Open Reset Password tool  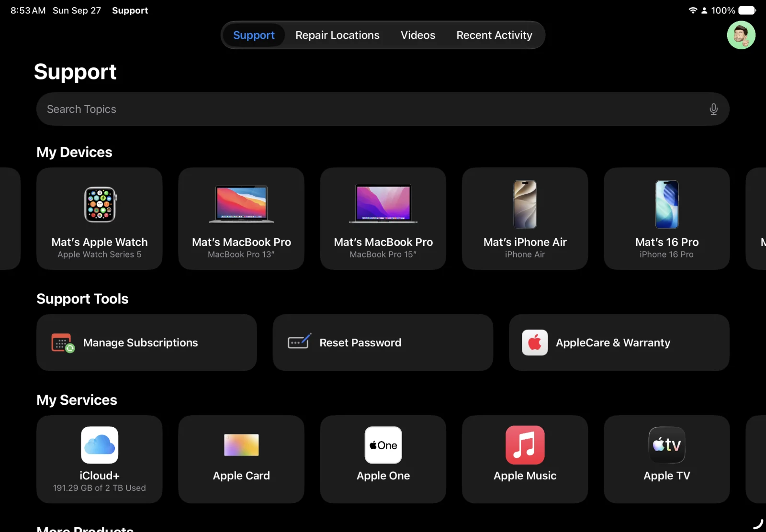pyautogui.click(x=383, y=343)
